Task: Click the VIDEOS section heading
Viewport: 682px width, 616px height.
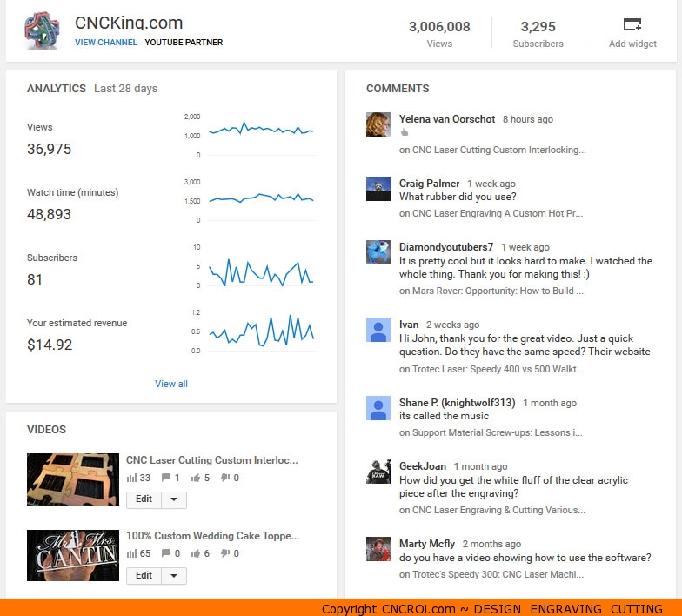Action: pyautogui.click(x=47, y=430)
